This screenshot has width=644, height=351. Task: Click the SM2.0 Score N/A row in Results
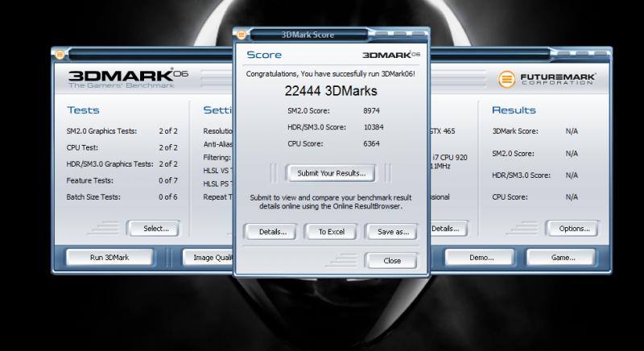click(535, 154)
